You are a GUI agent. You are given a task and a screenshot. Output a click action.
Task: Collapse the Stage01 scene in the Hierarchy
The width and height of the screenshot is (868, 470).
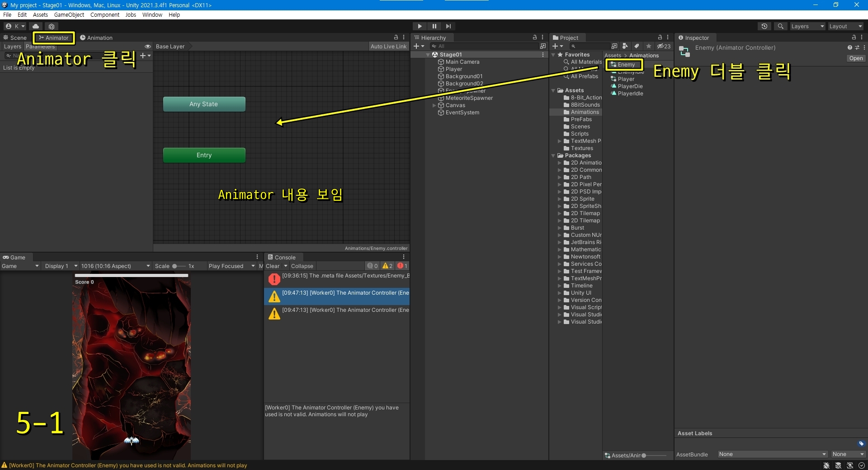click(428, 55)
